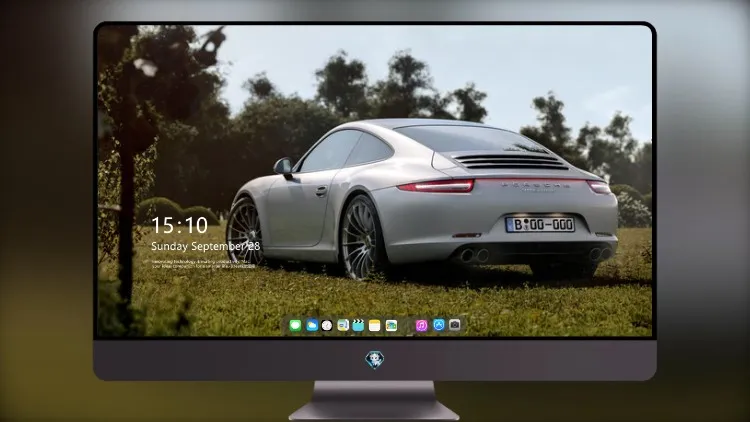Screen dimensions: 750x422
Task: Open the Clock app in dock
Action: pyautogui.click(x=327, y=325)
